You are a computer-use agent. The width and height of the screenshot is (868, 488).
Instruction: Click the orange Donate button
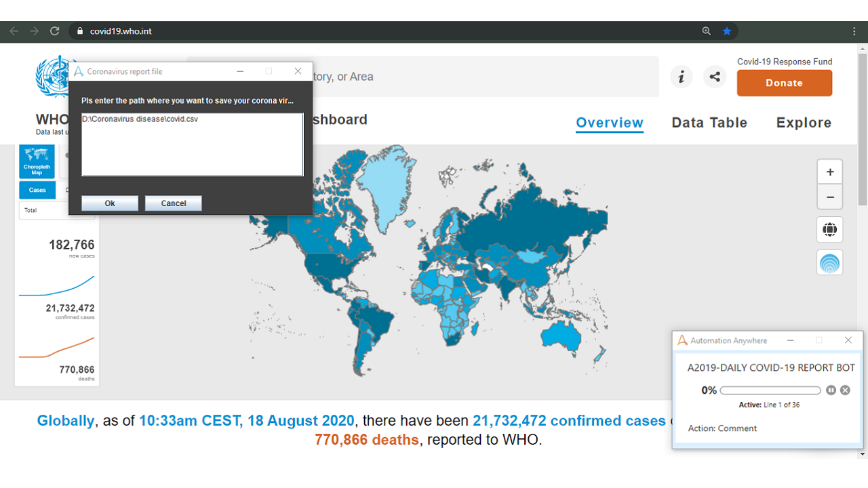click(784, 83)
